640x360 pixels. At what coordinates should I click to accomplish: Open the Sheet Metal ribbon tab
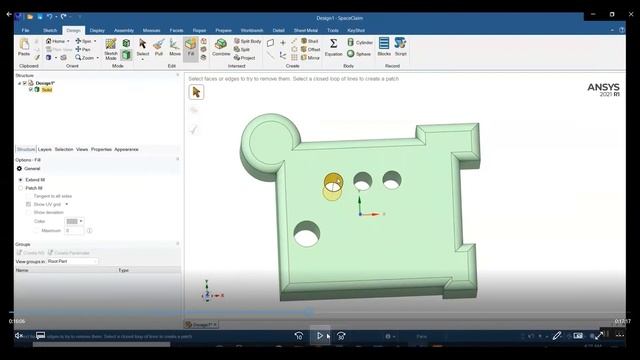(x=305, y=30)
